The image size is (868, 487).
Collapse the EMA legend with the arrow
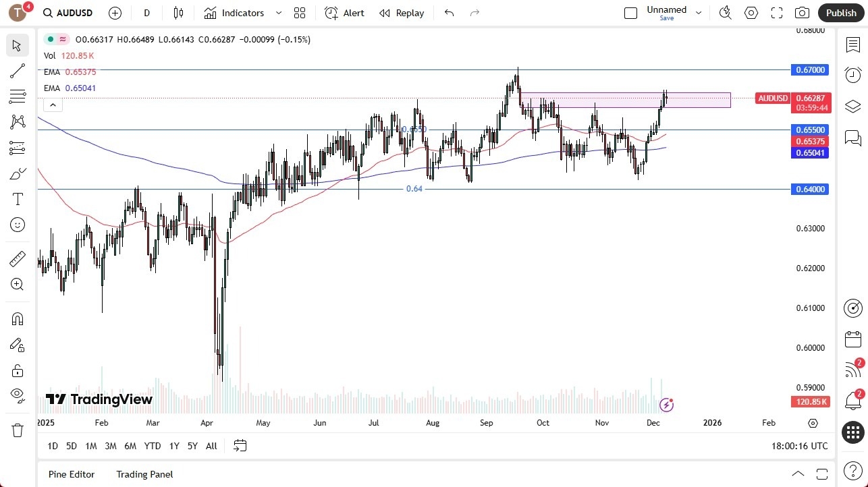click(x=53, y=105)
